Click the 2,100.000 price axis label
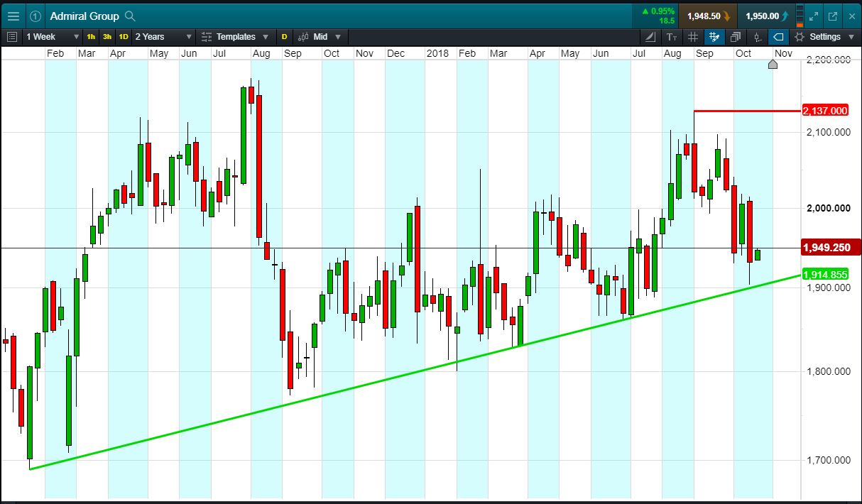This screenshot has width=862, height=504. click(828, 132)
